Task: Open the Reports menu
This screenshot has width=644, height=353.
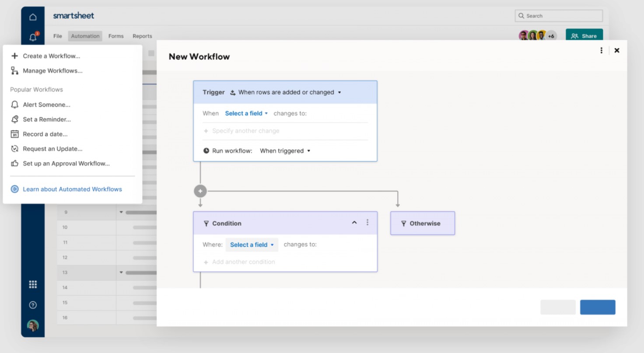Action: [142, 36]
